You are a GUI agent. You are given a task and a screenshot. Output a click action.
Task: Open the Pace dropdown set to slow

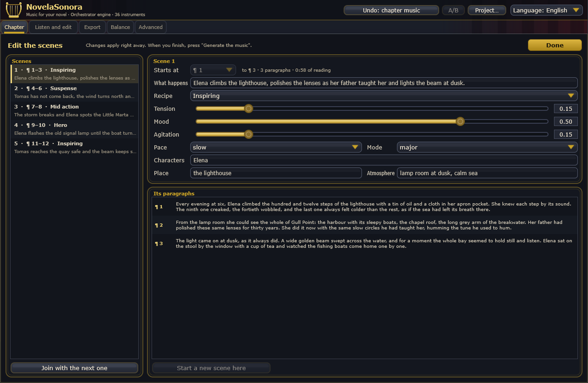click(x=276, y=147)
